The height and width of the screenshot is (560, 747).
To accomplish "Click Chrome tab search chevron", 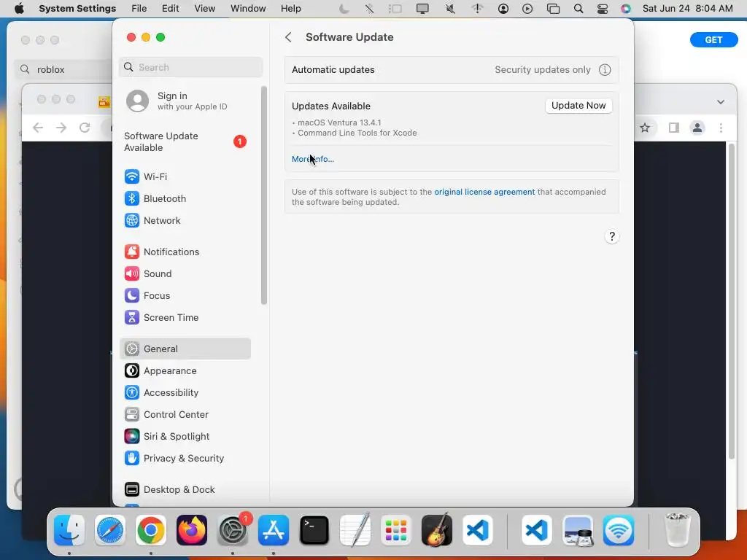I will coord(720,102).
